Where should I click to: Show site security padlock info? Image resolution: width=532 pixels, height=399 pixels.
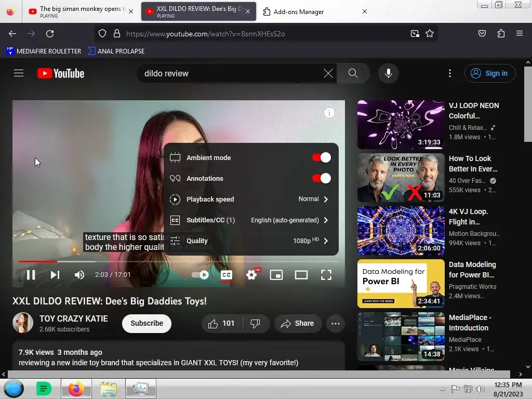117,34
